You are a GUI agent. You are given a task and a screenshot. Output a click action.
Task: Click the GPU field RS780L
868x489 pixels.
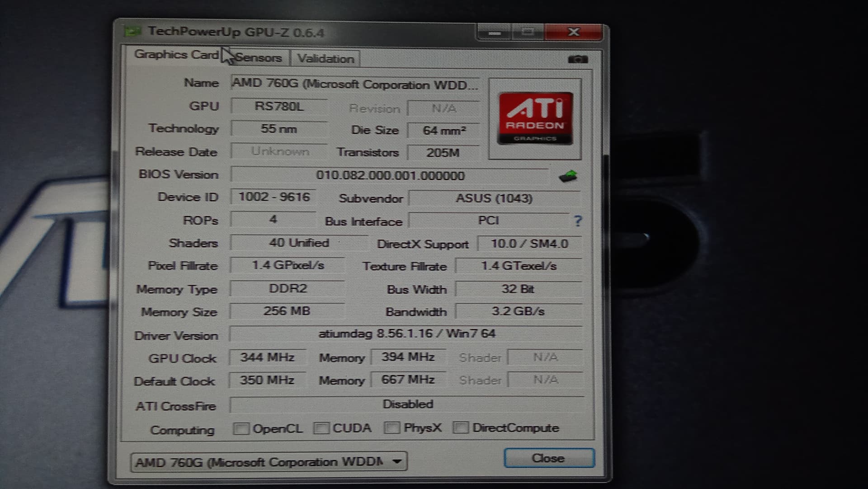click(x=279, y=106)
